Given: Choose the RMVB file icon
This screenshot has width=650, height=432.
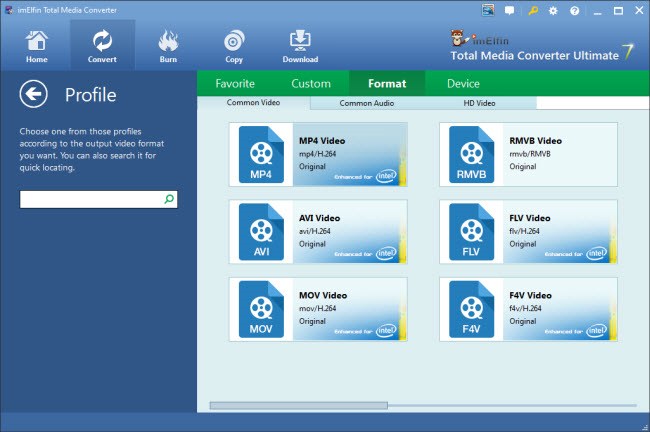Looking at the screenshot, I should point(471,155).
